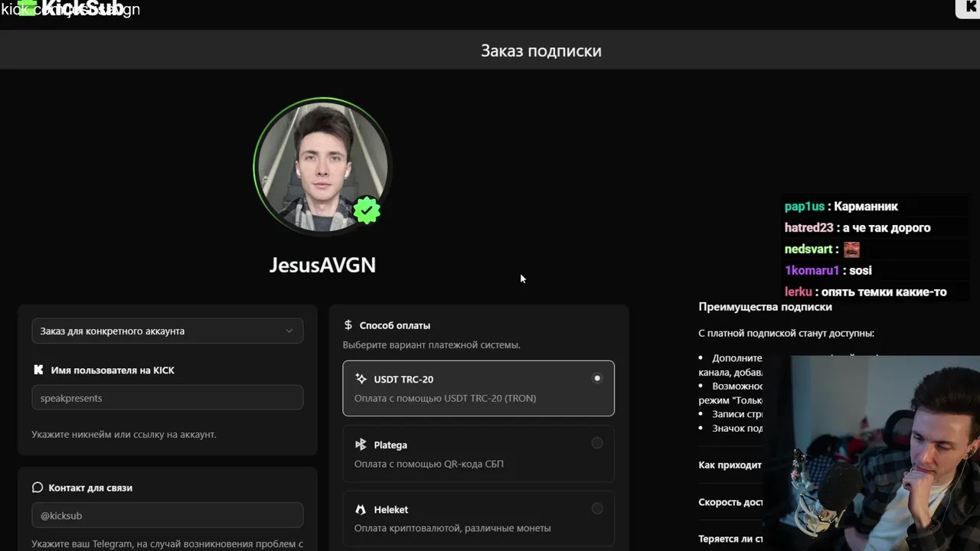Select the USDT TRC-20 radio button
The height and width of the screenshot is (551, 980).
tap(597, 378)
